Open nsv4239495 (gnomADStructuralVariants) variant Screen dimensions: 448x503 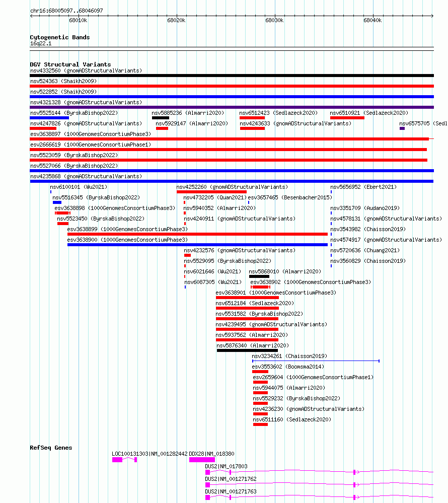(271, 325)
